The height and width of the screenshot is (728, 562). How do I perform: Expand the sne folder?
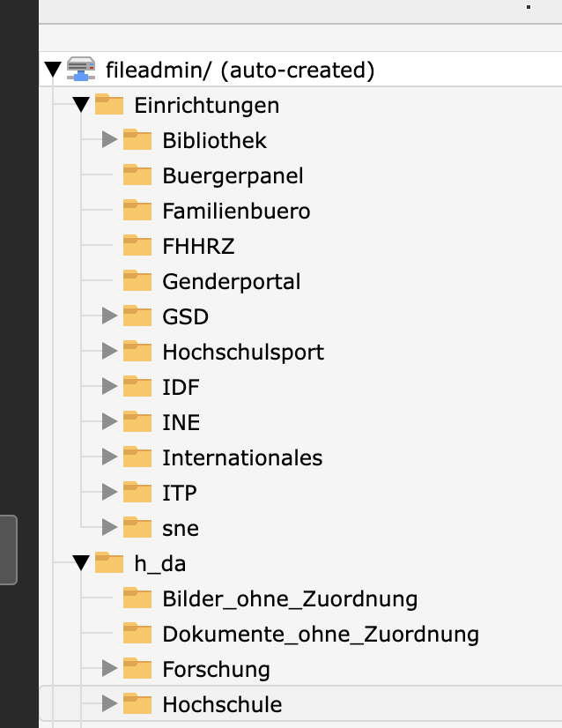[109, 527]
